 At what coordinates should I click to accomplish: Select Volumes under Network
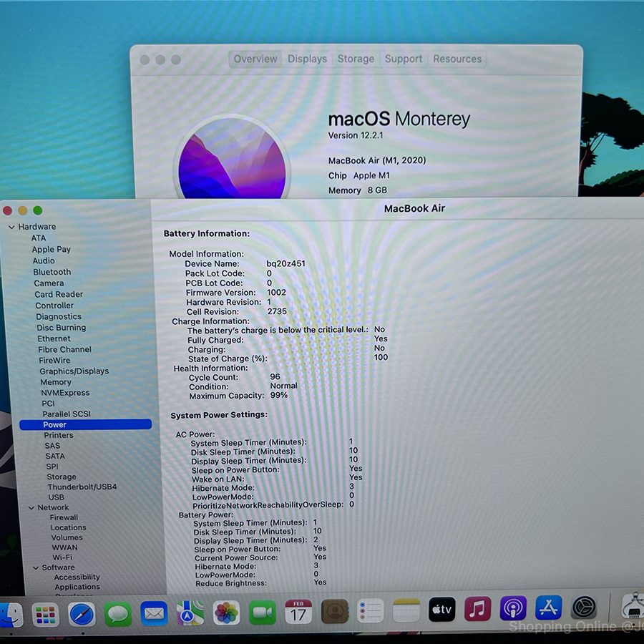click(67, 537)
